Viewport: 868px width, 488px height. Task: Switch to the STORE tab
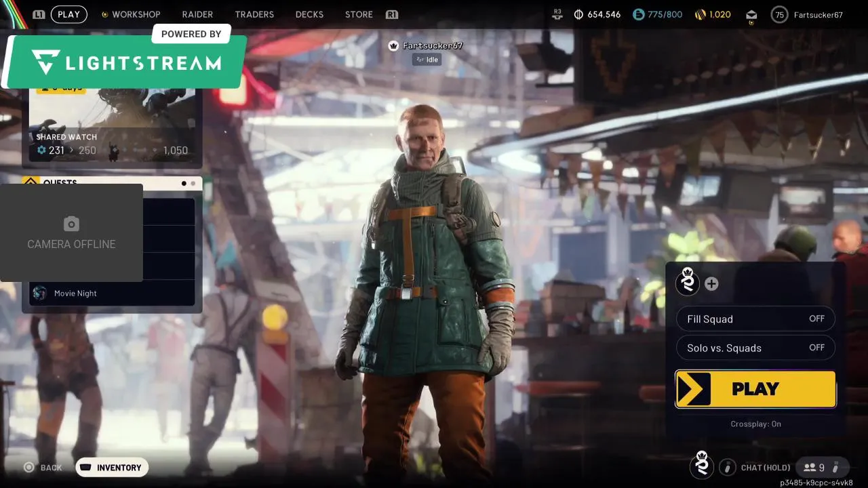(x=359, y=14)
